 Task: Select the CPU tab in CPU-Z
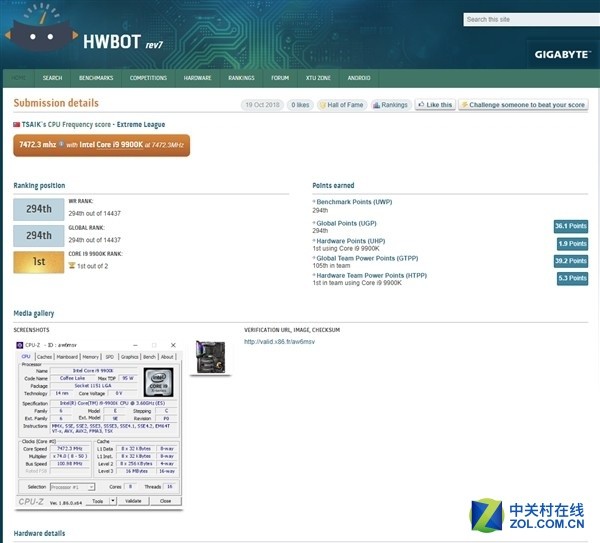tap(26, 356)
